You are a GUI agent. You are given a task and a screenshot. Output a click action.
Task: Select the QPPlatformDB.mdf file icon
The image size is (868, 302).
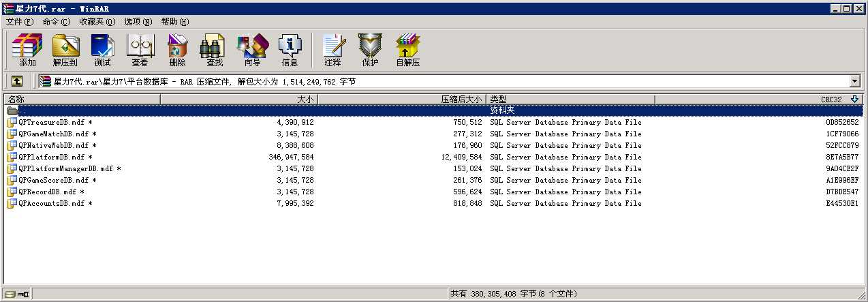pos(12,157)
